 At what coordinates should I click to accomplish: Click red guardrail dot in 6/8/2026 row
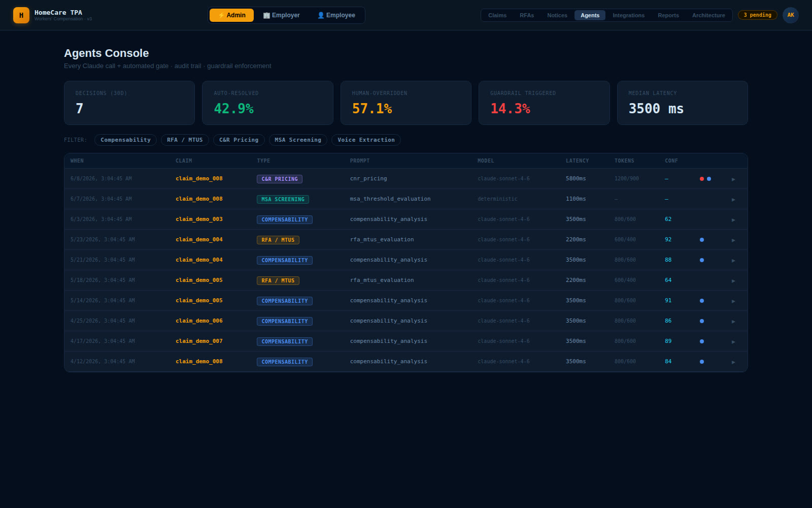click(x=702, y=179)
